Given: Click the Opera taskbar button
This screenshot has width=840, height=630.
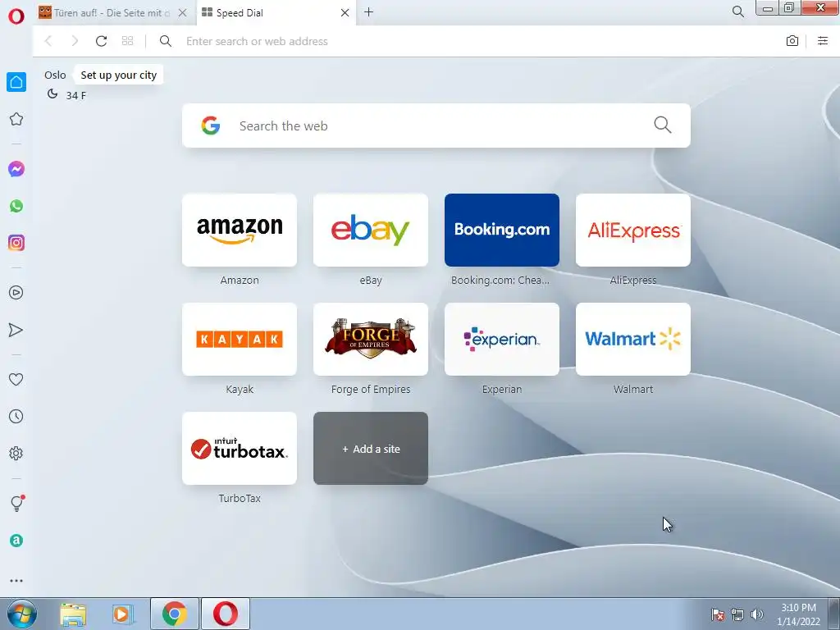Looking at the screenshot, I should coord(226,614).
